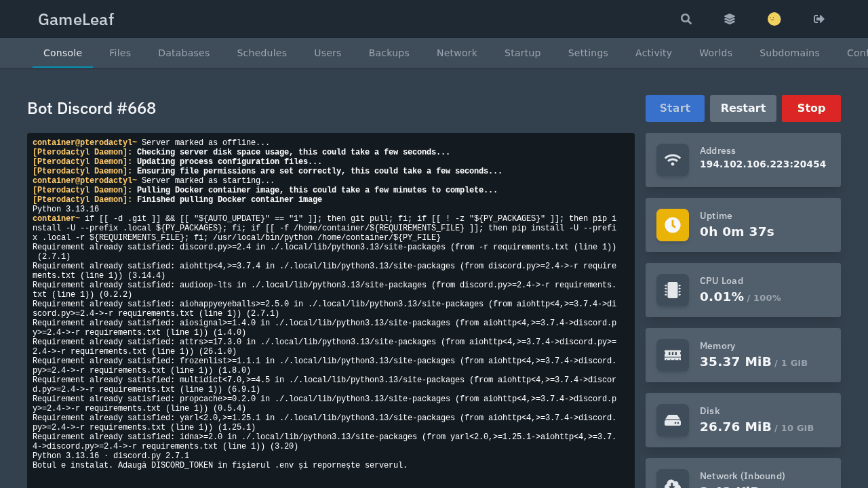This screenshot has width=868, height=488.
Task: Open the Backups tab
Action: 389,53
